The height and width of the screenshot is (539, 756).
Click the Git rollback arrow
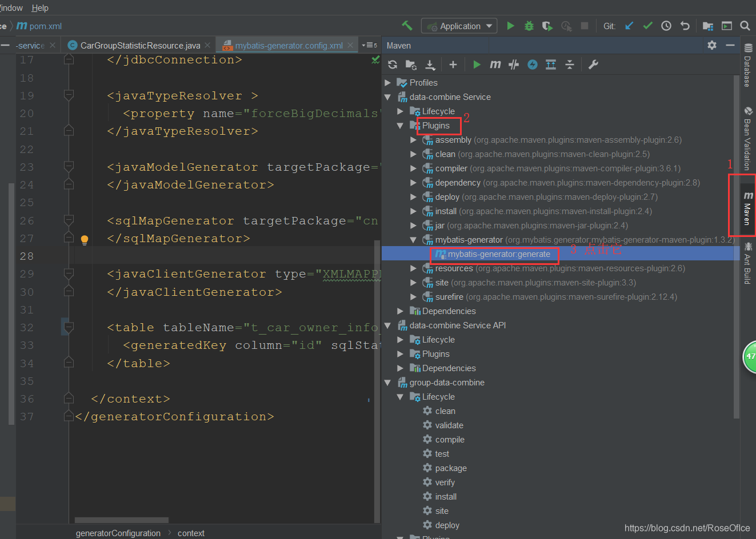coord(685,26)
